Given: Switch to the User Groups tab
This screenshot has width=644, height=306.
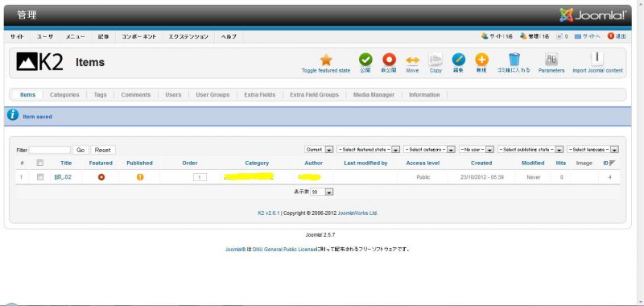Looking at the screenshot, I should 213,94.
